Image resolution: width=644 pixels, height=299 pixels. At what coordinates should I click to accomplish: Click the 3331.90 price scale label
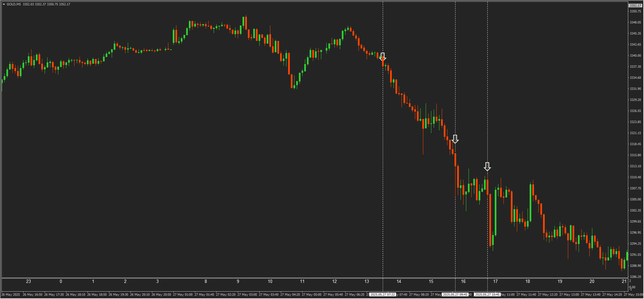click(635, 89)
